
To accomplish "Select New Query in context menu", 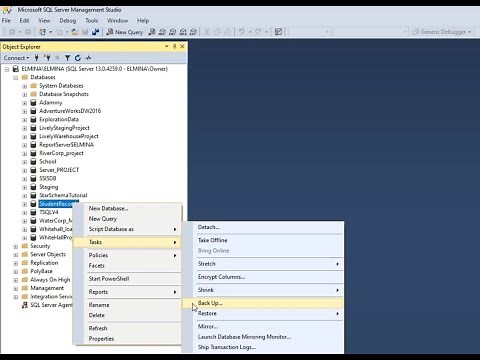I will (x=127, y=219).
